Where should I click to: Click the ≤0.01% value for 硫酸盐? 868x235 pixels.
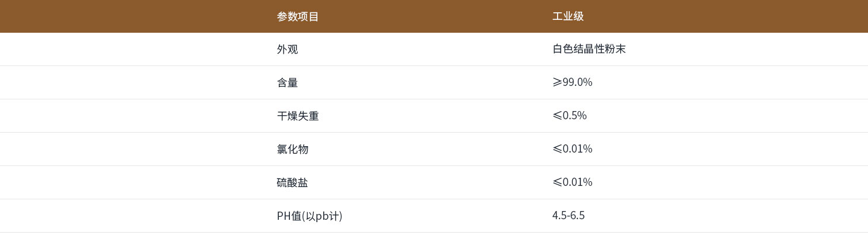pyautogui.click(x=572, y=182)
